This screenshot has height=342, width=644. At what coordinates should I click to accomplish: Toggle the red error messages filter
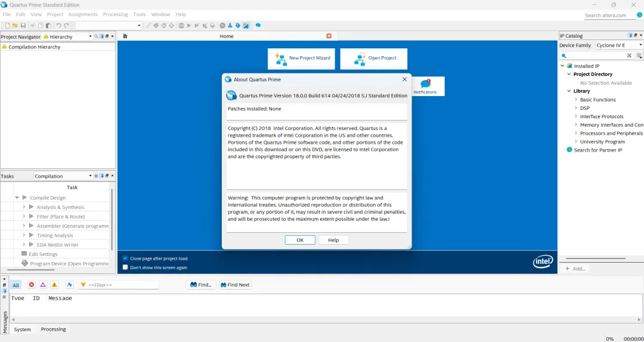pyautogui.click(x=32, y=285)
